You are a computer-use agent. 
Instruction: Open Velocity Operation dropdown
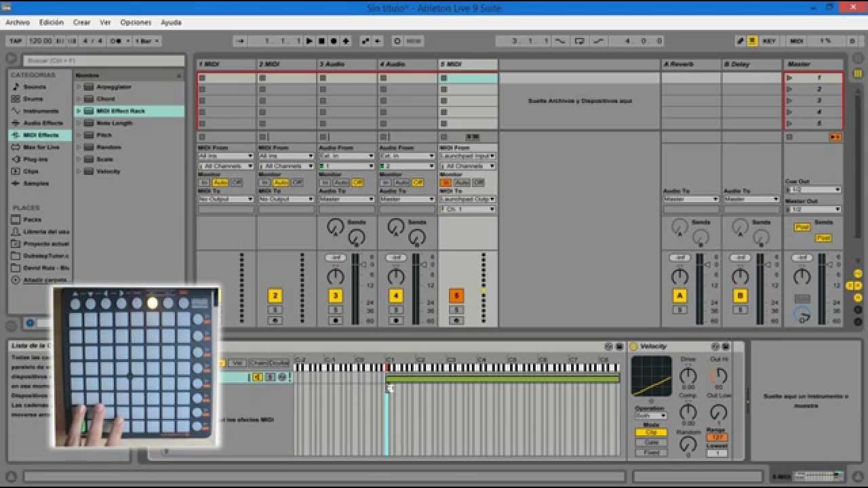point(651,415)
